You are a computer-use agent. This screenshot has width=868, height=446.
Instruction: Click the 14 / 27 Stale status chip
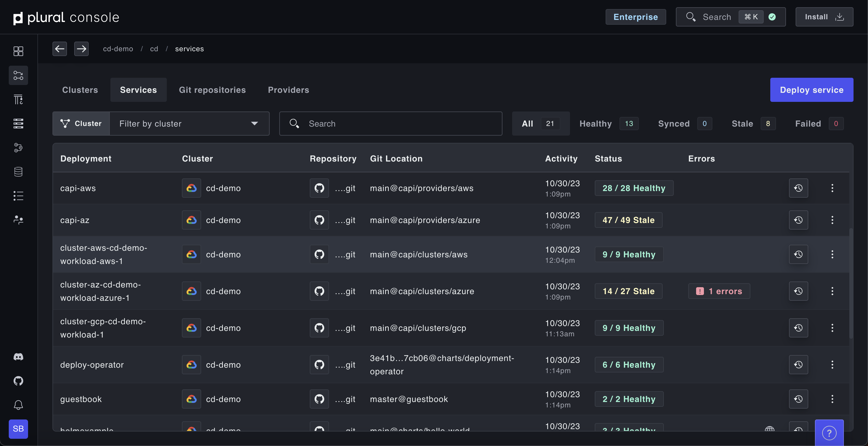coord(629,291)
